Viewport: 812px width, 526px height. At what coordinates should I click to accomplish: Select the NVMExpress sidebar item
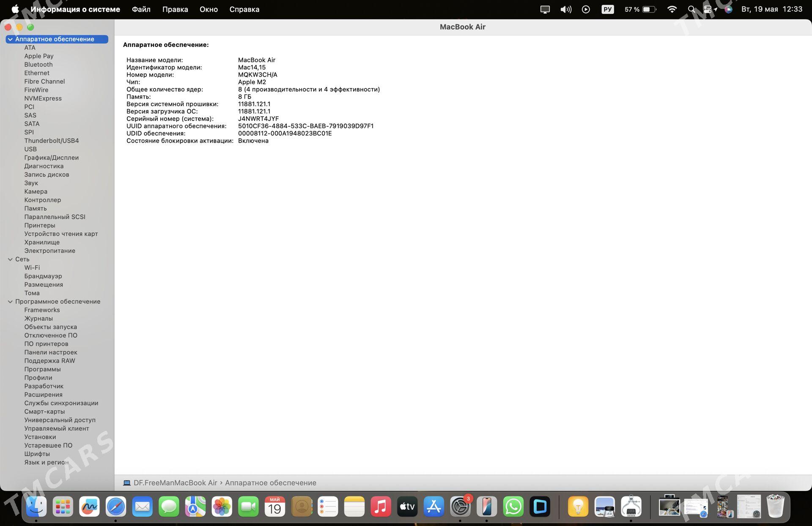(43, 99)
